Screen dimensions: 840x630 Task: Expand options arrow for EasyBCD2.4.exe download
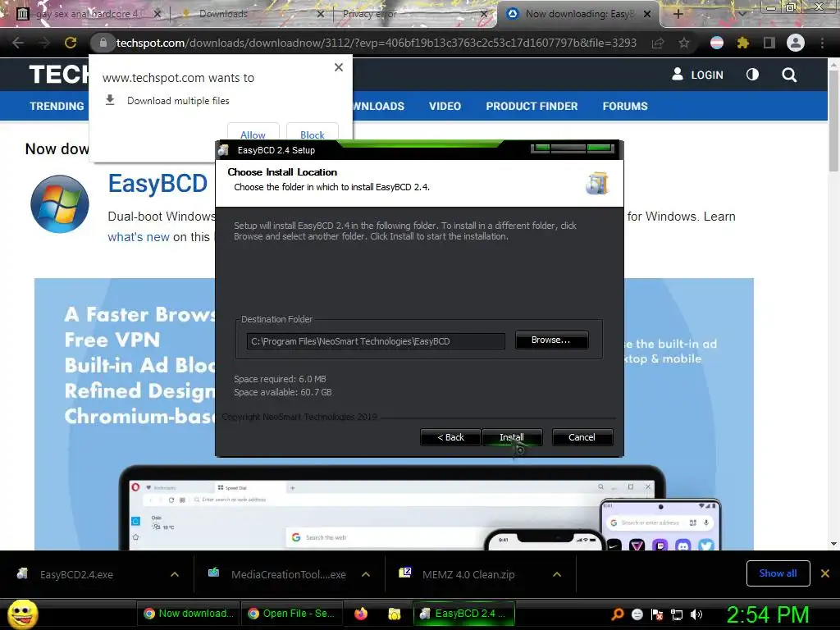(175, 574)
